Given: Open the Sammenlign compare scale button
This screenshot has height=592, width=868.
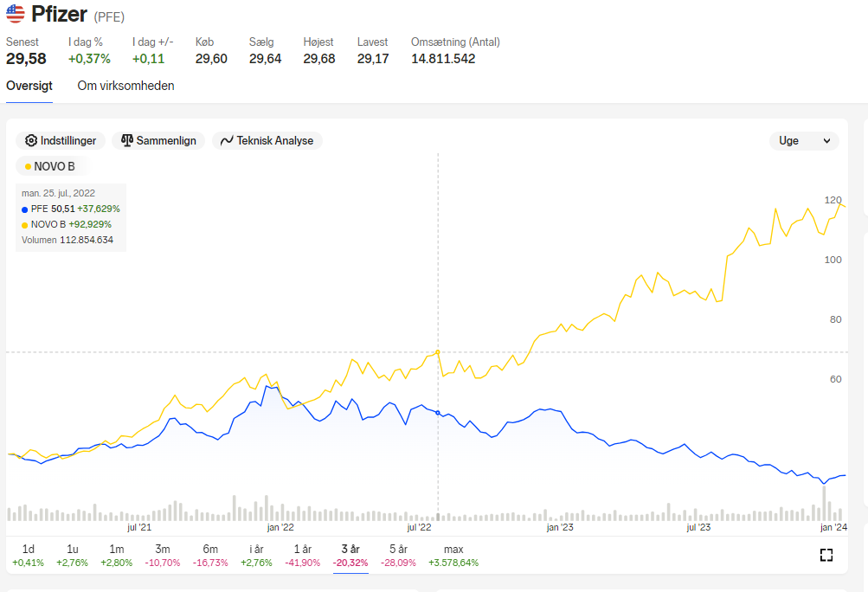Looking at the screenshot, I should [158, 141].
